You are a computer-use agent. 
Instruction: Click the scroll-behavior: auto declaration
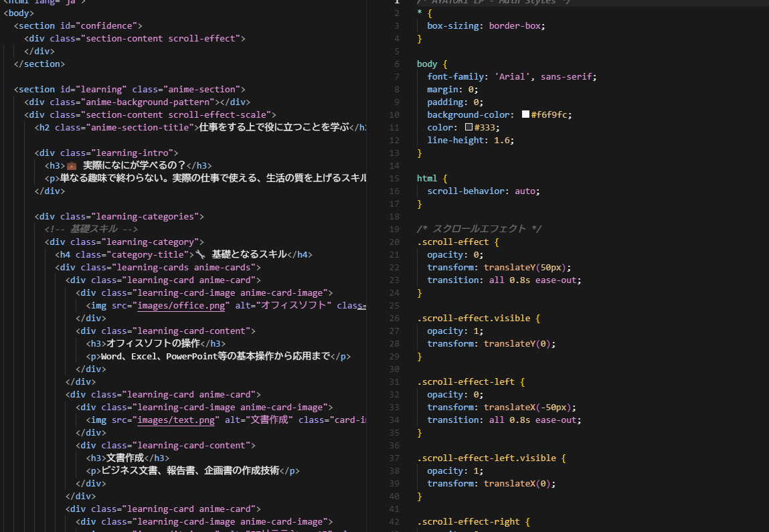coord(484,191)
